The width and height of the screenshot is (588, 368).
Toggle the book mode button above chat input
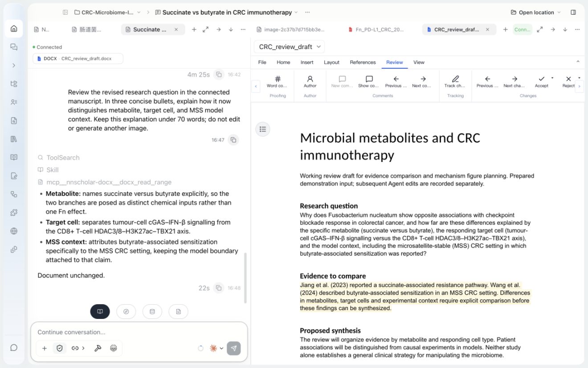coord(100,312)
